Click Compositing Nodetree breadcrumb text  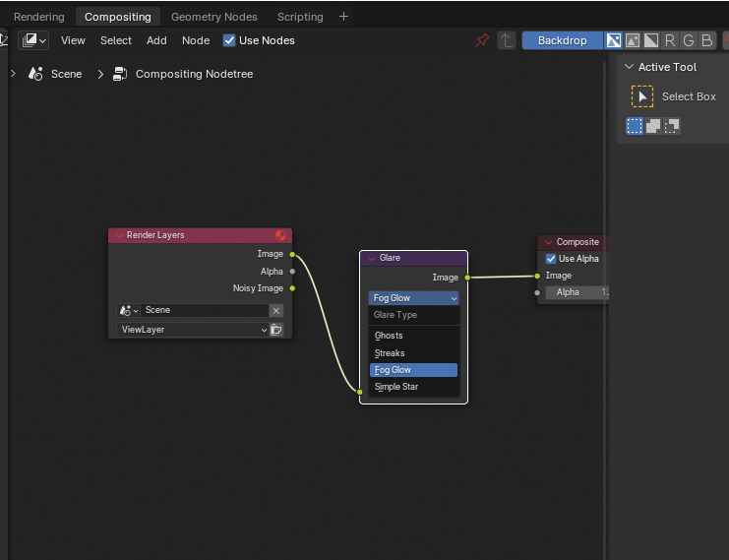195,74
